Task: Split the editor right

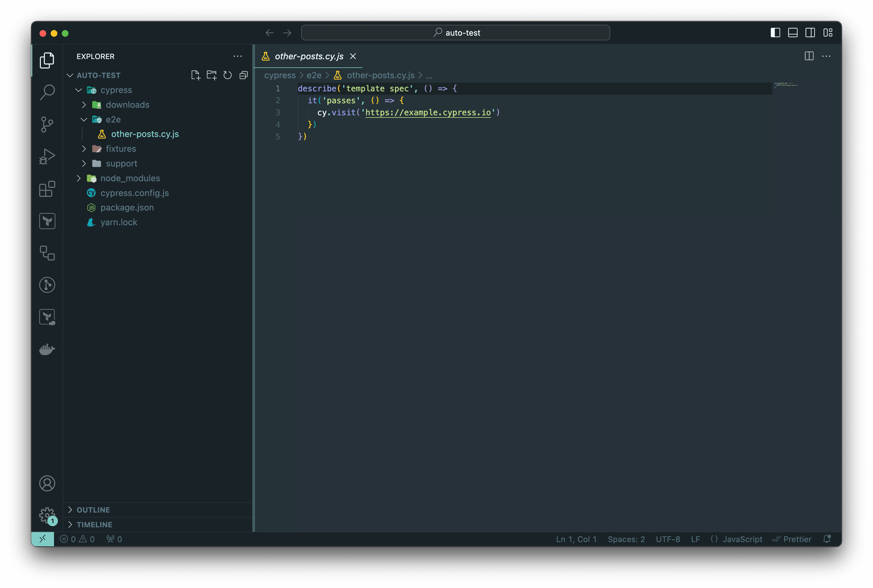Action: (x=809, y=56)
